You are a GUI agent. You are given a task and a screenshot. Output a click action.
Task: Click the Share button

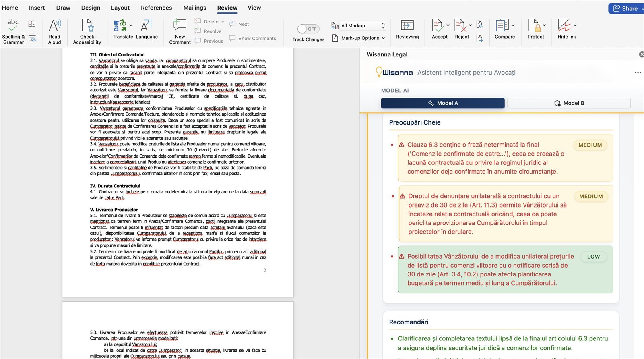coord(625,8)
